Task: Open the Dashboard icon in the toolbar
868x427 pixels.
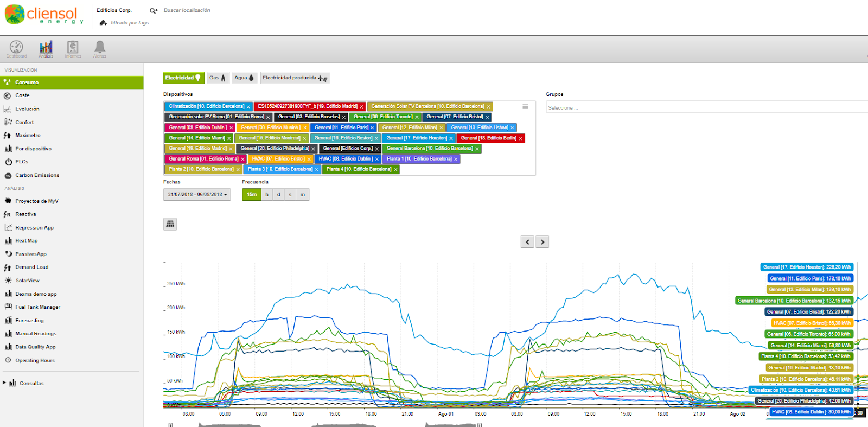Action: (x=16, y=48)
